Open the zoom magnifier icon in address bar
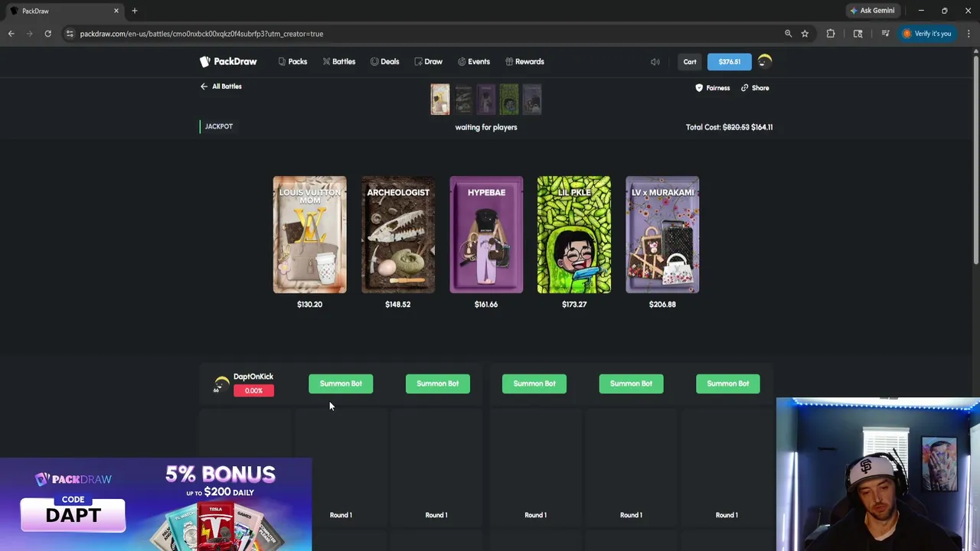The height and width of the screenshot is (551, 980). 788,34
